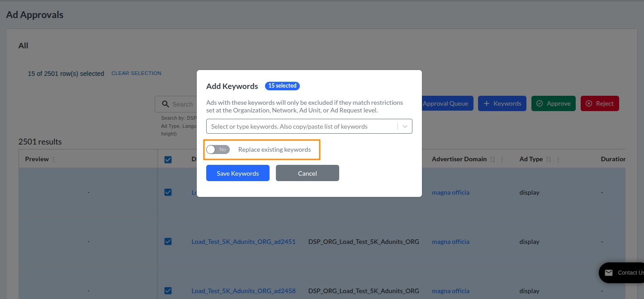This screenshot has height=299, width=644.
Task: Toggle the Replace existing keywords switch
Action: click(218, 149)
